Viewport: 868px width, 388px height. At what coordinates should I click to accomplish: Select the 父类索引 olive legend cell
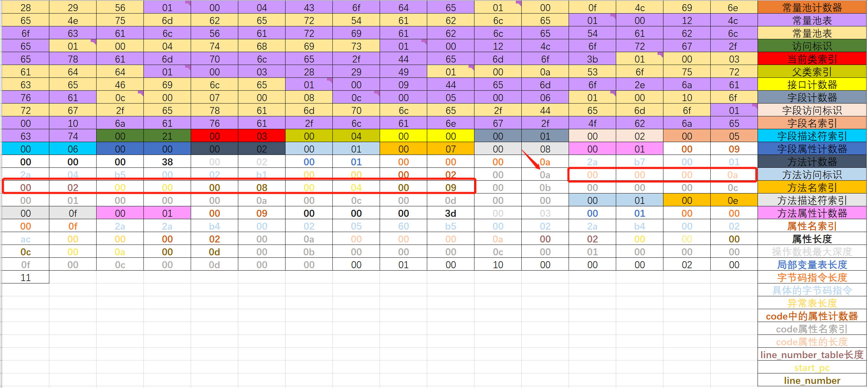click(x=812, y=72)
